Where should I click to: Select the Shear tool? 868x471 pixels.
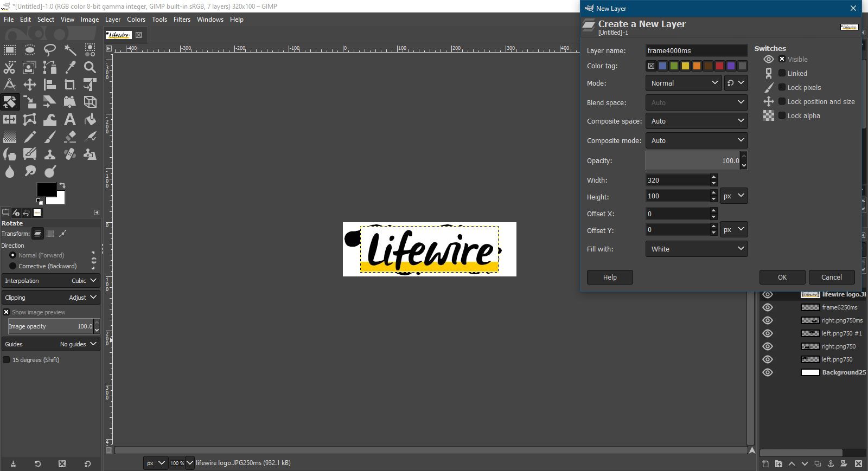pyautogui.click(x=50, y=102)
